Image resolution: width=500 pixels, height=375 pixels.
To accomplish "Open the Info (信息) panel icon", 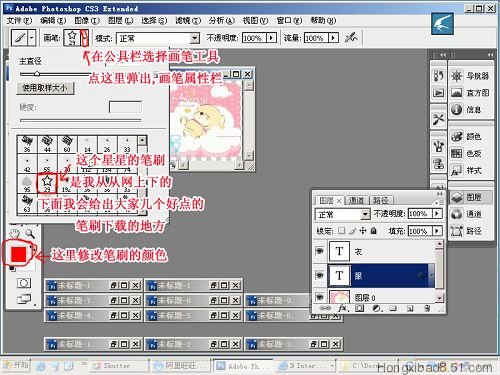I will coord(456,109).
